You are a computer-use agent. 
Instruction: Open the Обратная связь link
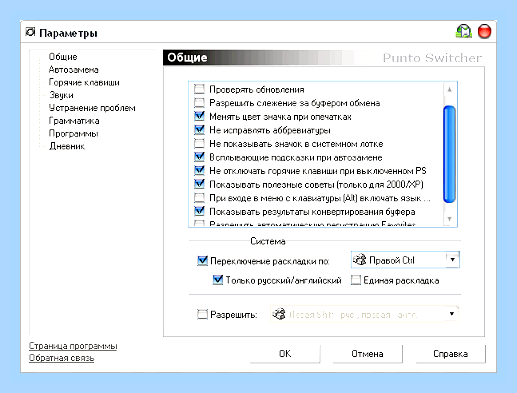pos(61,358)
